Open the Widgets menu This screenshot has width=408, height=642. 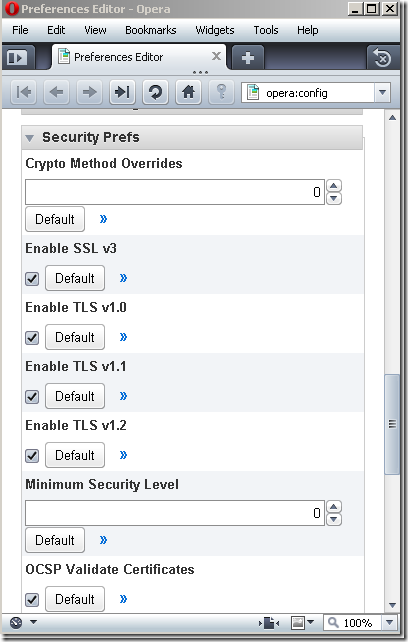tap(215, 30)
